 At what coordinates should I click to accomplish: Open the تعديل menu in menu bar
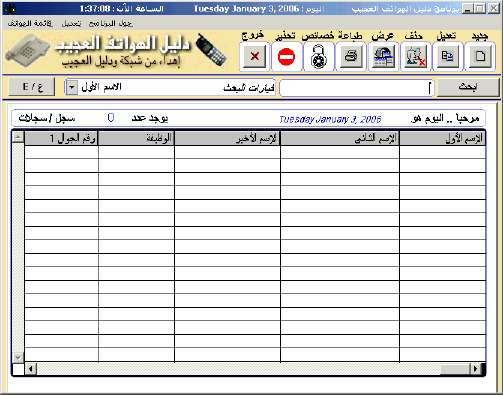[x=71, y=24]
